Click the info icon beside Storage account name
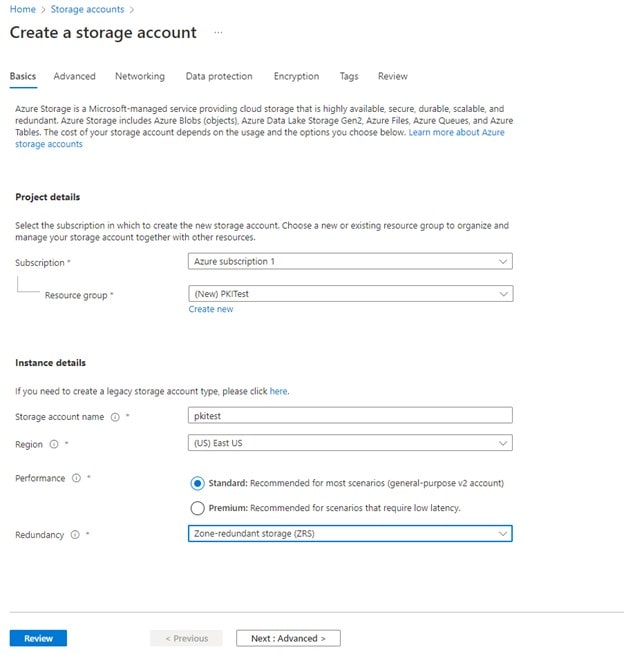This screenshot has width=624, height=654. click(x=115, y=416)
